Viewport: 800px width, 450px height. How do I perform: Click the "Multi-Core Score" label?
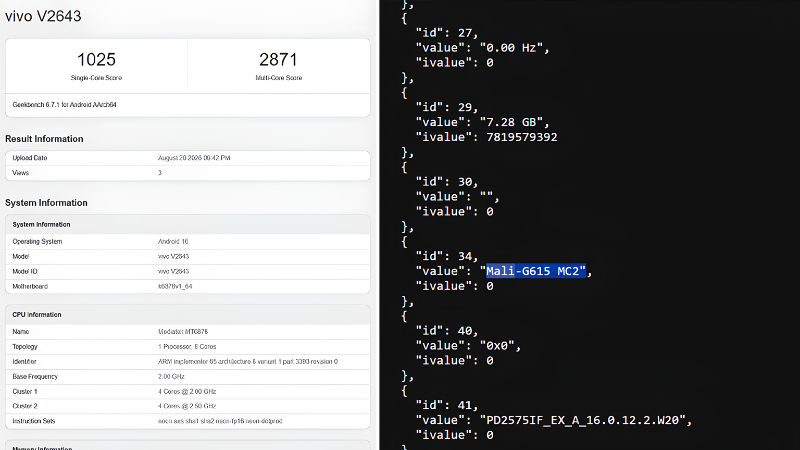click(279, 78)
